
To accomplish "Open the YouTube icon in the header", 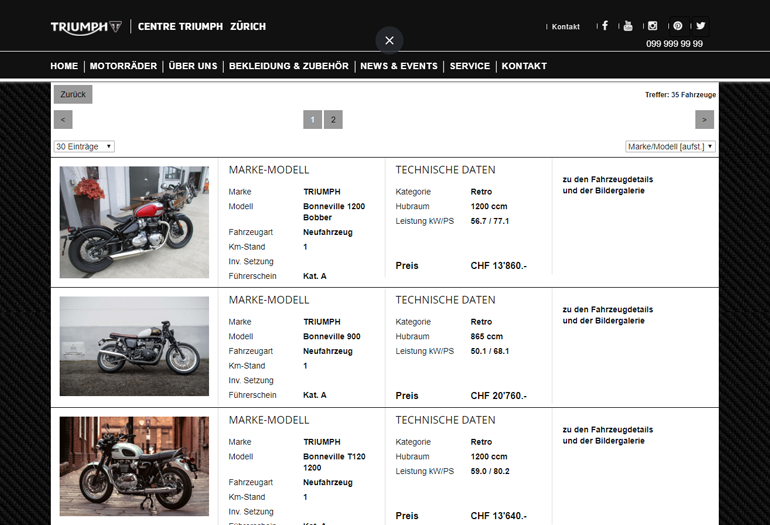I will [x=628, y=26].
